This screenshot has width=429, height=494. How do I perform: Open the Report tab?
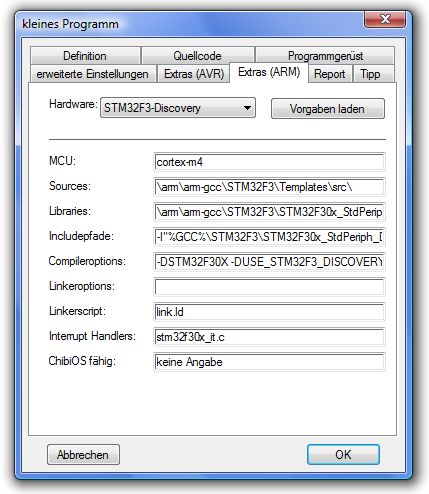click(x=329, y=74)
